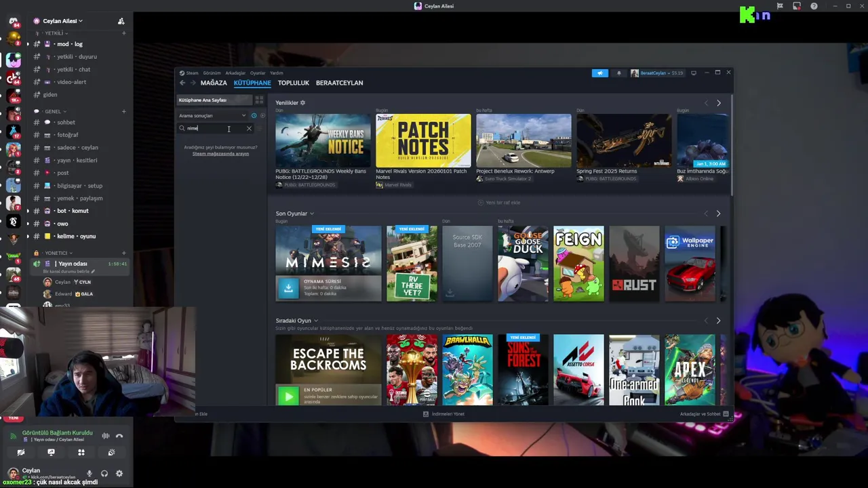This screenshot has height=488, width=868.
Task: Go forward with Steam's right arrow
Action: coord(193,83)
